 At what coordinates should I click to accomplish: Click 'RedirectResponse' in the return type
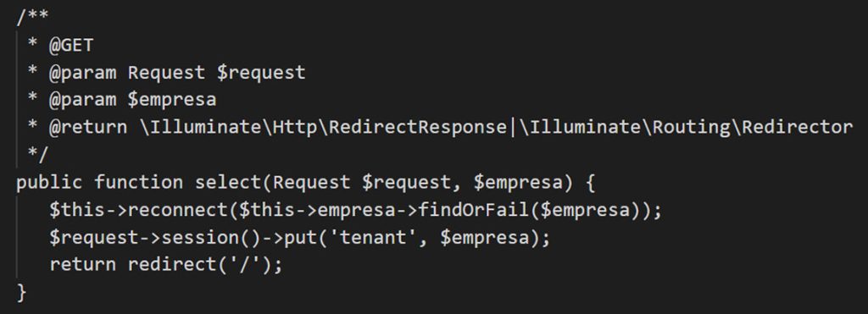pos(418,128)
